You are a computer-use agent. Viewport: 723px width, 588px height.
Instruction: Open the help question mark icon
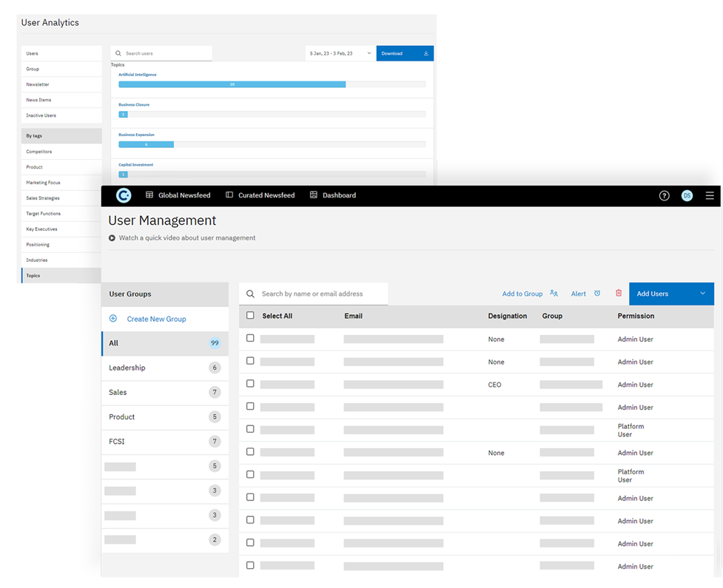pos(664,196)
